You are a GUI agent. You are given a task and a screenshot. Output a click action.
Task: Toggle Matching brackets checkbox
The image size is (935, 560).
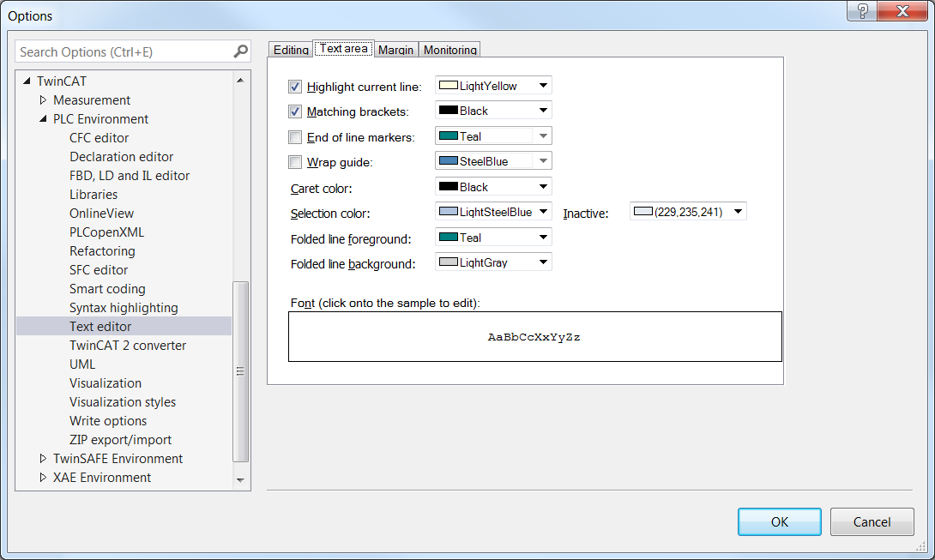click(x=294, y=111)
